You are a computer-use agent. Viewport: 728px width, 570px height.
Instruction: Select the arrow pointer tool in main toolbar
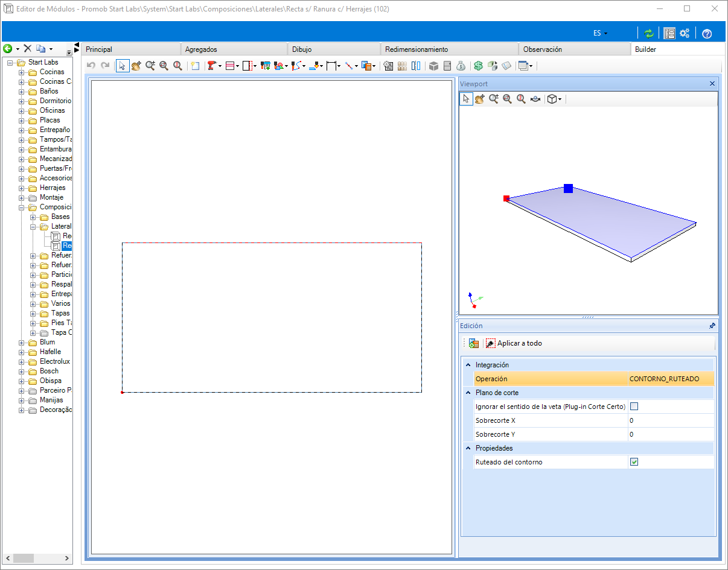tap(123, 66)
